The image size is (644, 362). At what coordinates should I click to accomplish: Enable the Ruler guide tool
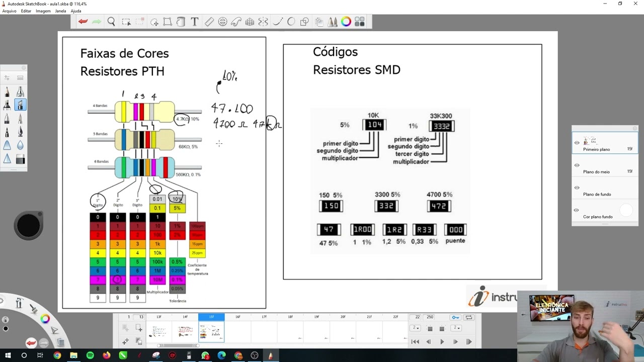coord(209,22)
